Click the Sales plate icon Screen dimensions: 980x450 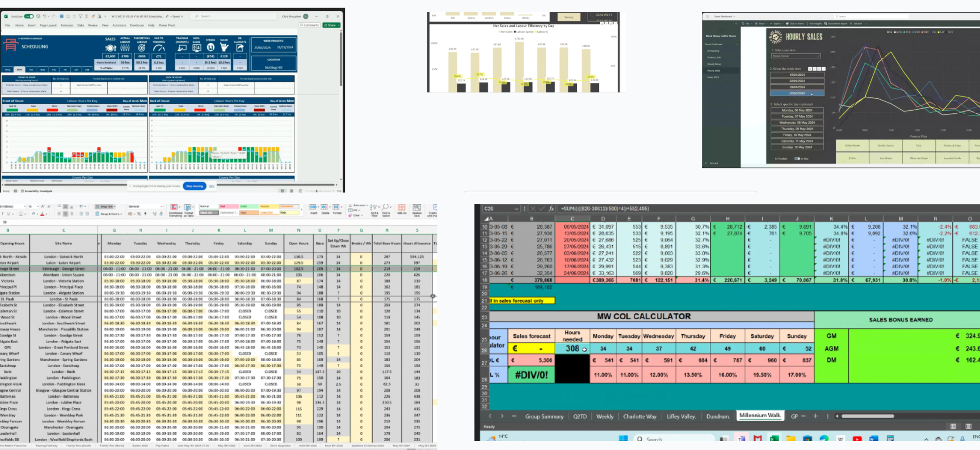(111, 48)
